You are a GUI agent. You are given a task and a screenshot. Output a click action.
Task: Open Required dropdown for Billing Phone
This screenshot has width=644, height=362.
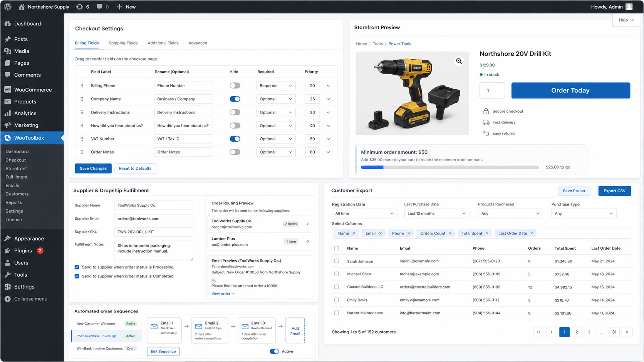pos(276,85)
